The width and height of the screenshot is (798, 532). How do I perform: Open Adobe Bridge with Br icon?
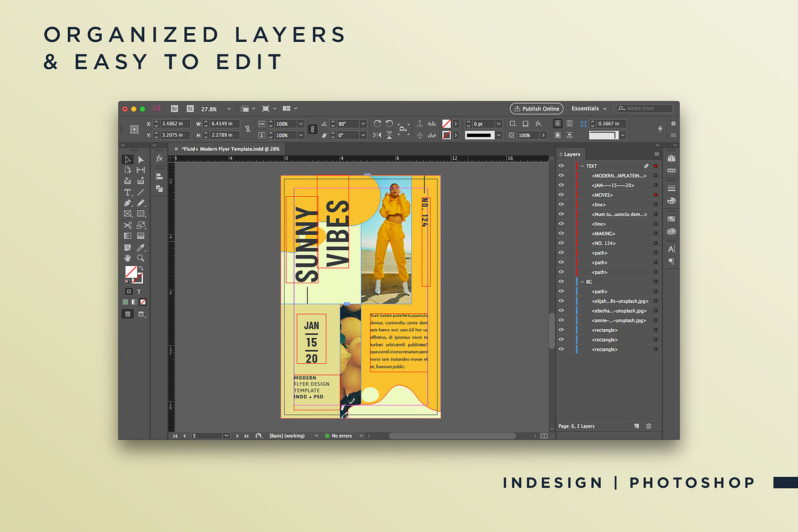[x=174, y=108]
